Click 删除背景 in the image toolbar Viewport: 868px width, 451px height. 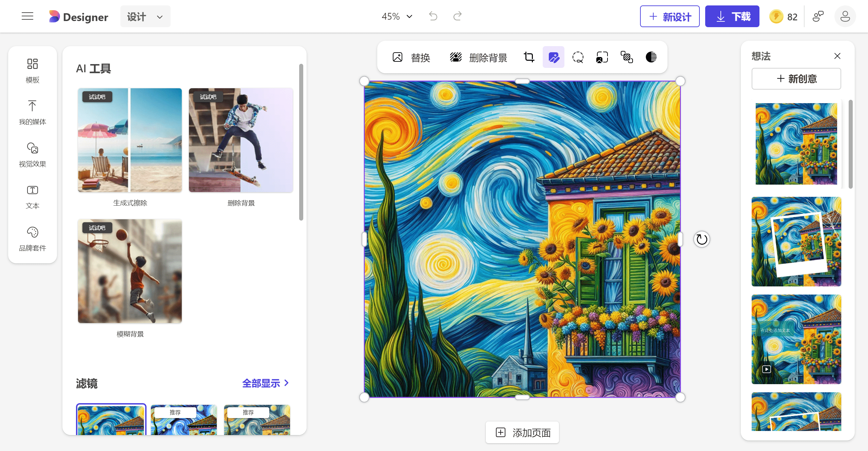[478, 57]
